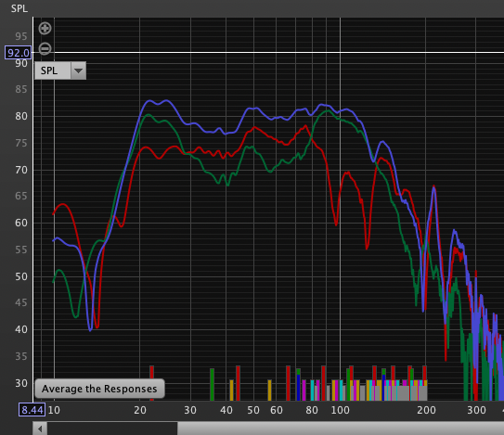Image resolution: width=504 pixels, height=435 pixels.
Task: Click the Average the Responses button
Action: coord(99,389)
